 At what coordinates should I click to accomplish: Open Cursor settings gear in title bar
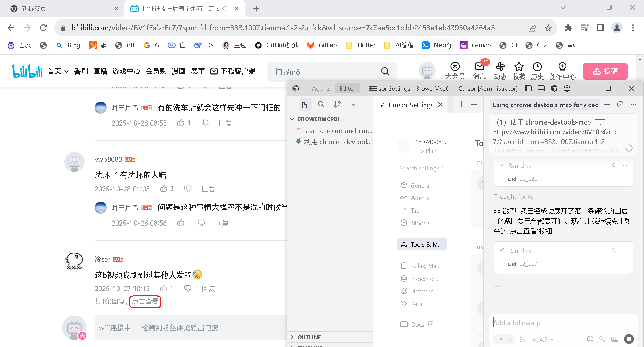tap(567, 88)
